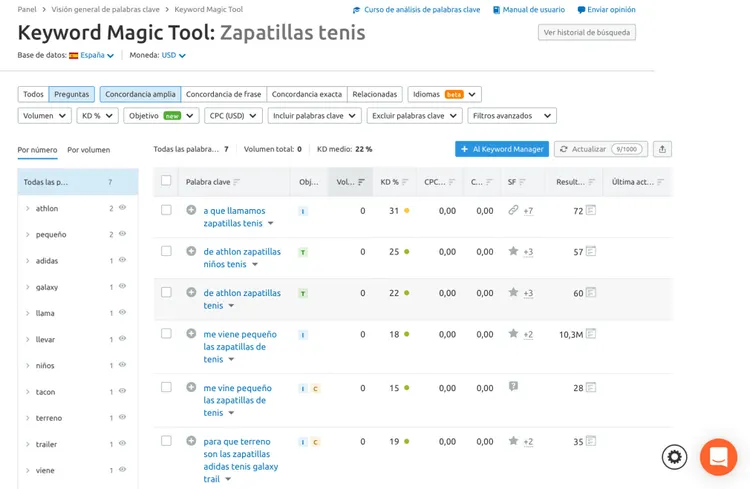Switch to Concordancia exacta

[x=307, y=94]
